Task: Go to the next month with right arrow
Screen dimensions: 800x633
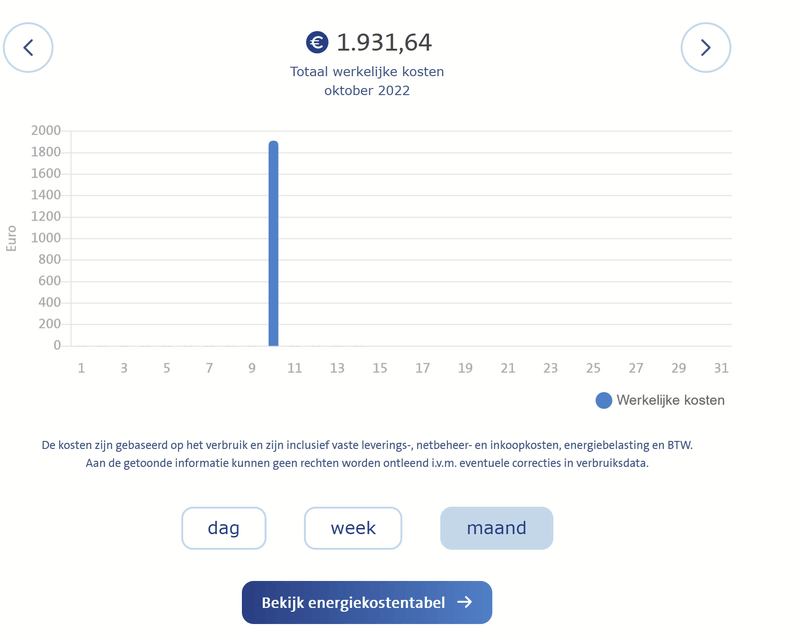Action: [706, 47]
